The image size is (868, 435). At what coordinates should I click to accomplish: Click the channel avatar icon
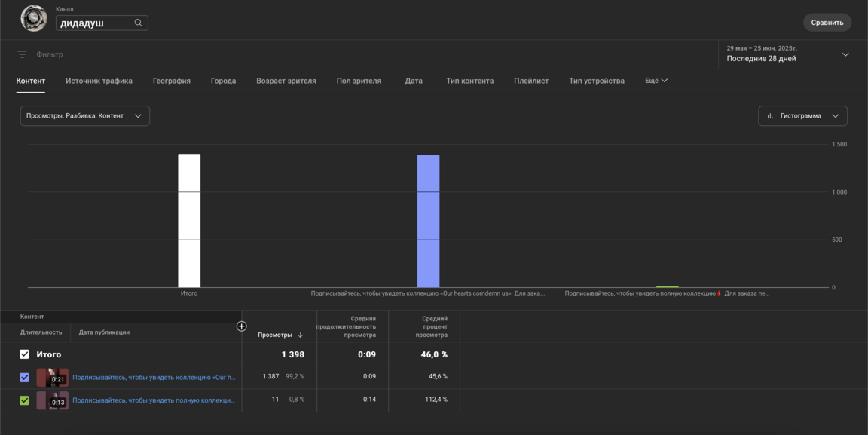pyautogui.click(x=34, y=18)
